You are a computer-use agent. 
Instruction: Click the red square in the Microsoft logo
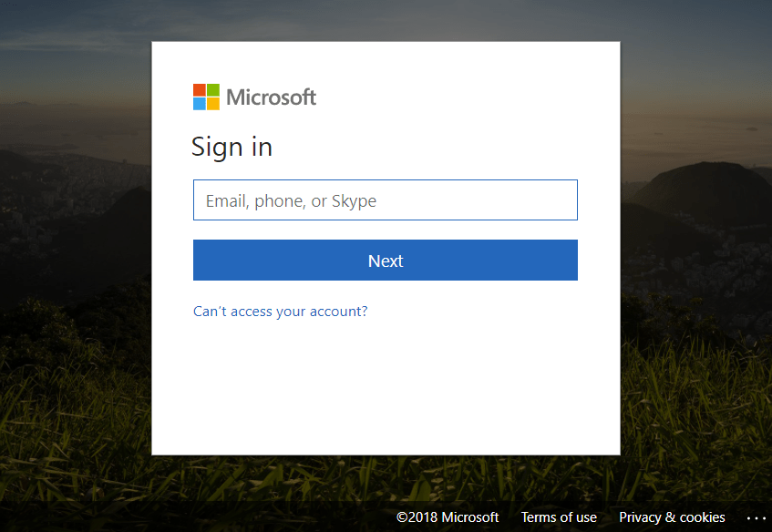[x=198, y=90]
